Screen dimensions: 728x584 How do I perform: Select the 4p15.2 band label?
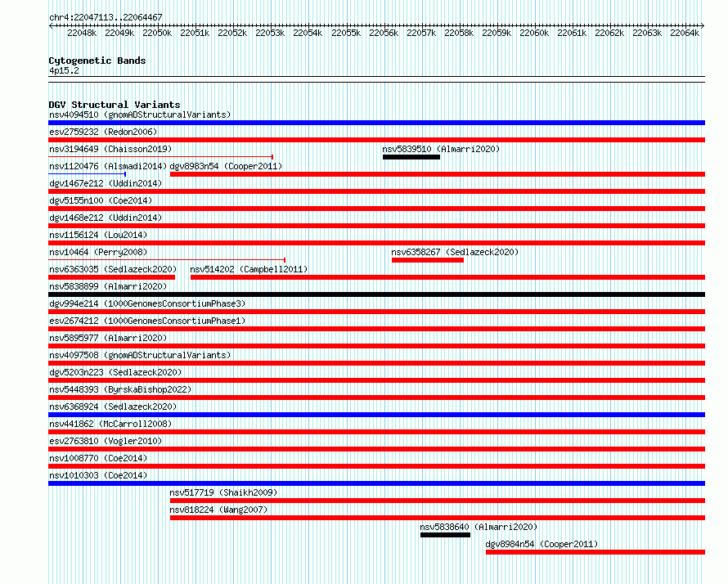[x=64, y=70]
